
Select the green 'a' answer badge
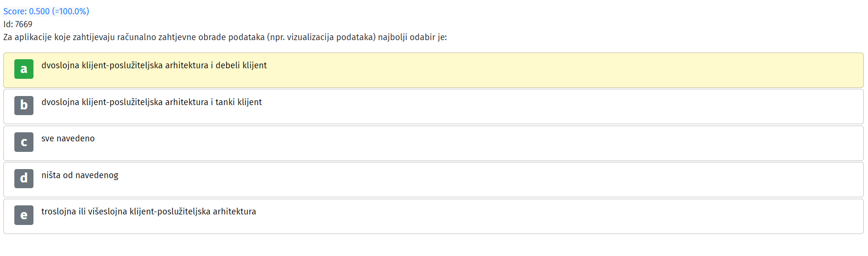click(24, 69)
